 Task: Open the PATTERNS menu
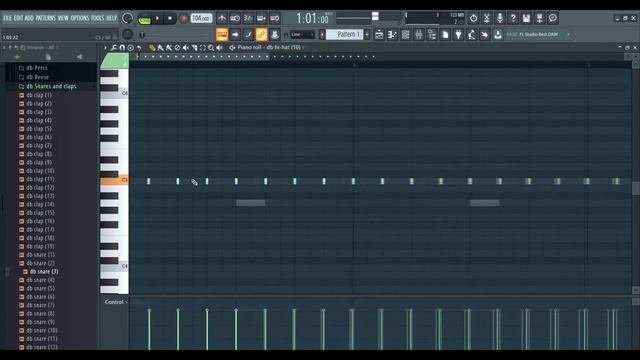click(x=45, y=18)
